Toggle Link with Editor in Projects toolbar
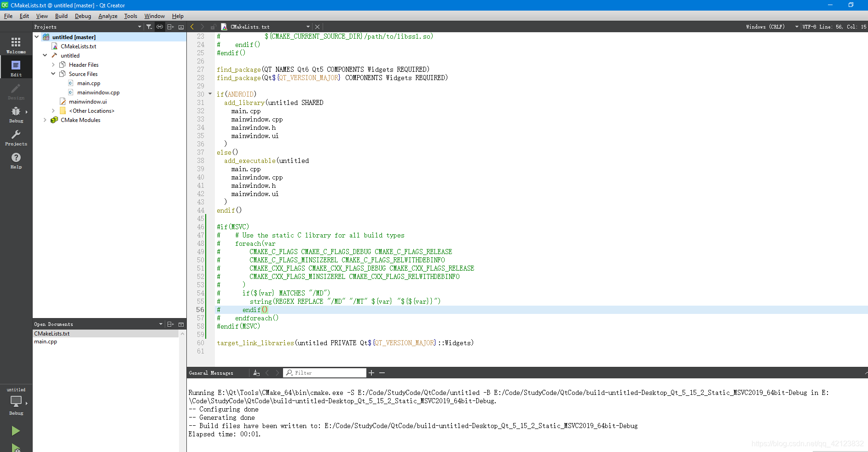Viewport: 868px width, 452px height. [x=159, y=27]
